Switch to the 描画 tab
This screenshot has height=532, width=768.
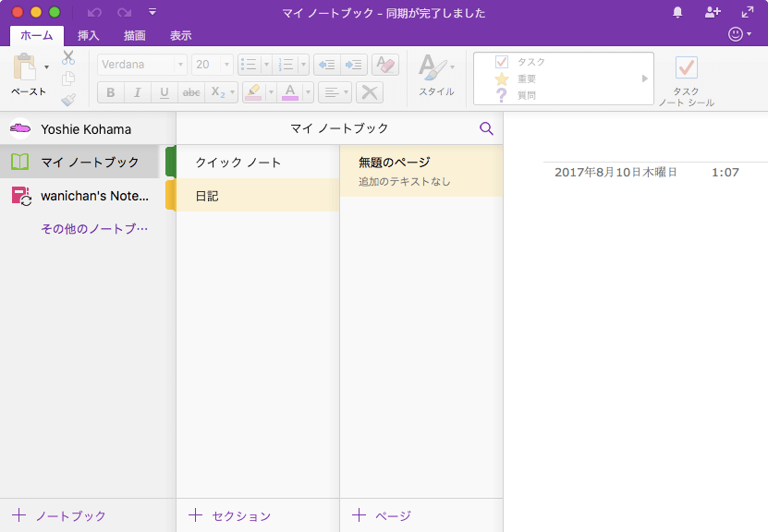pyautogui.click(x=135, y=36)
